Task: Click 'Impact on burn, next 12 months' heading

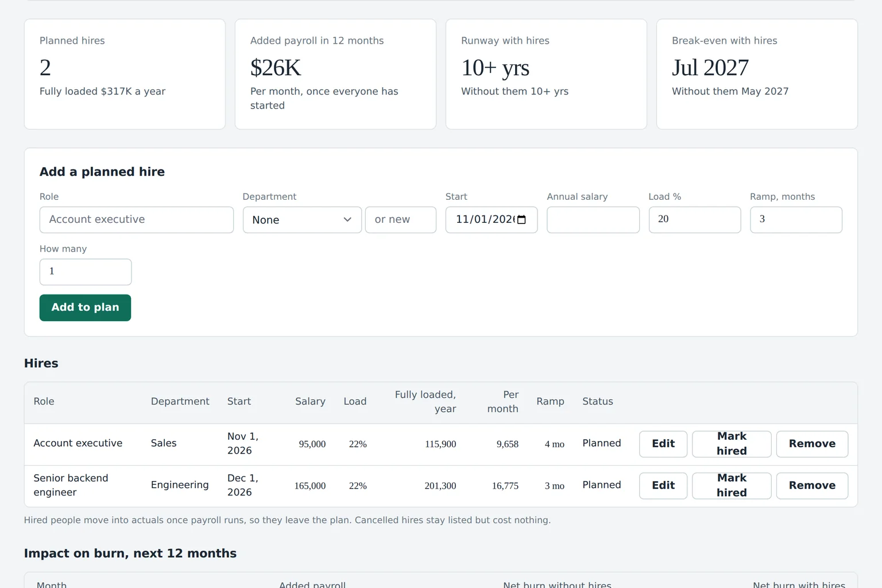Action: 130,554
